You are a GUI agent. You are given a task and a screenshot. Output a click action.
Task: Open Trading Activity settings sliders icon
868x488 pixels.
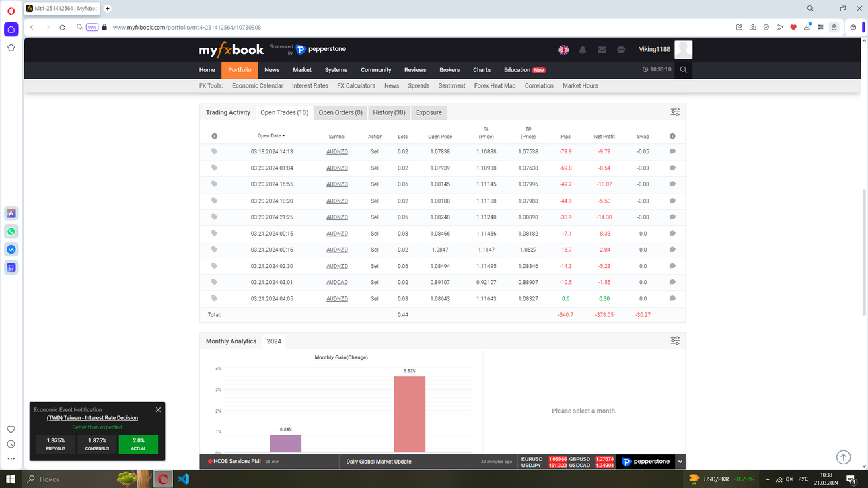coord(675,112)
